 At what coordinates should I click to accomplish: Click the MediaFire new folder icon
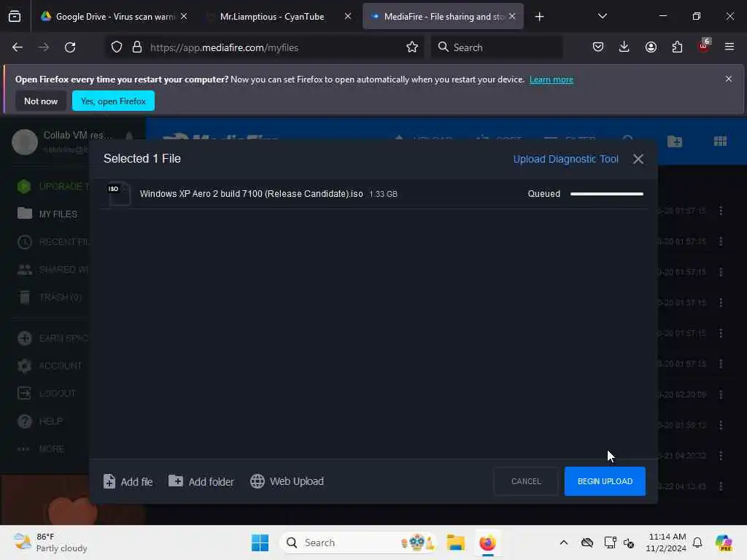click(675, 141)
